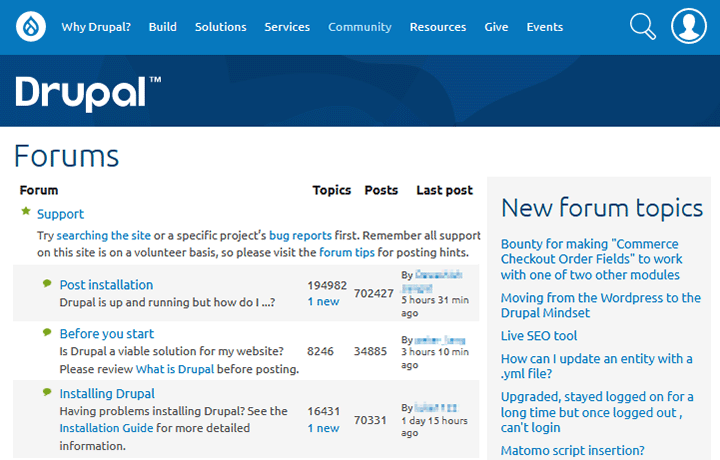Open the Support forum link
The width and height of the screenshot is (720, 460).
tap(60, 214)
